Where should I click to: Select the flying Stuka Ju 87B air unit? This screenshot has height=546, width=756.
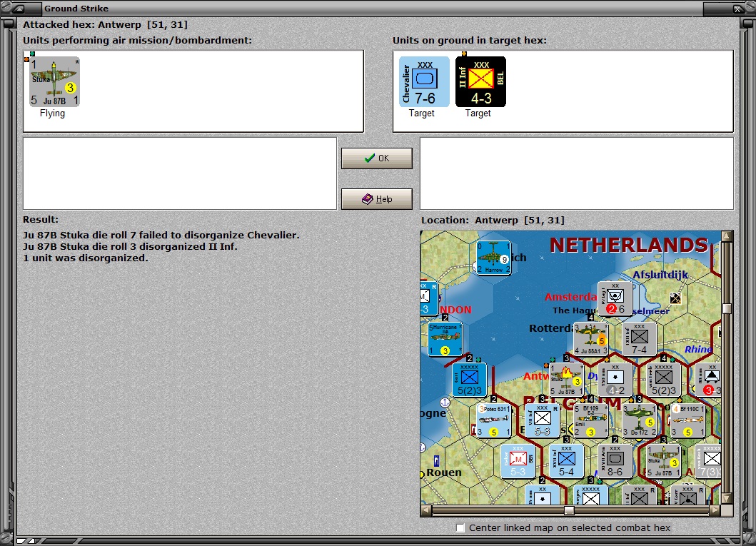(54, 81)
